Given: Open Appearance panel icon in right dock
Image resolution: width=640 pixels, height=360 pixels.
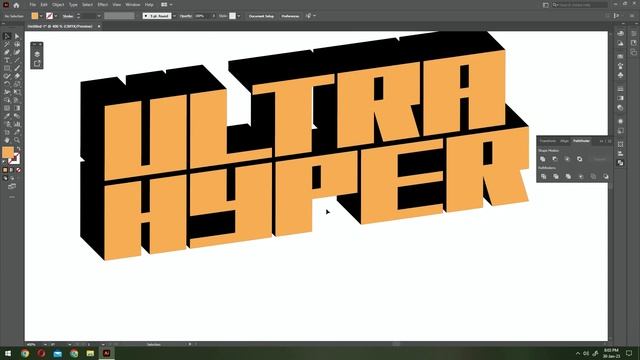Looking at the screenshot, I should coord(621,121).
